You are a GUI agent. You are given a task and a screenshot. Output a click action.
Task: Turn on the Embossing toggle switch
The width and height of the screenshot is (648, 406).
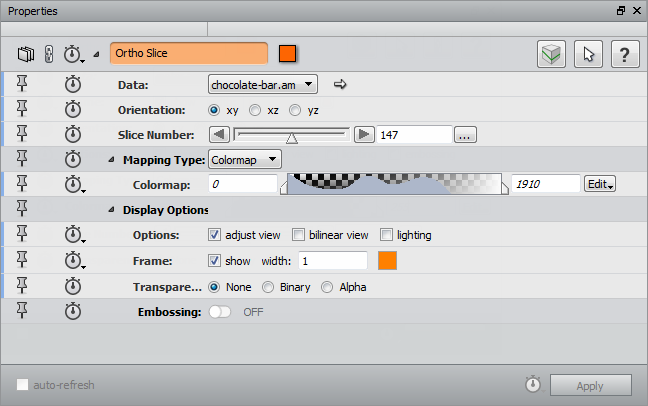(219, 312)
